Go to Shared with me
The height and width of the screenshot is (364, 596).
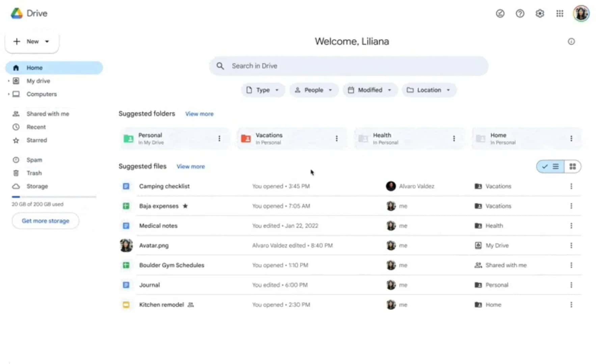(x=48, y=114)
